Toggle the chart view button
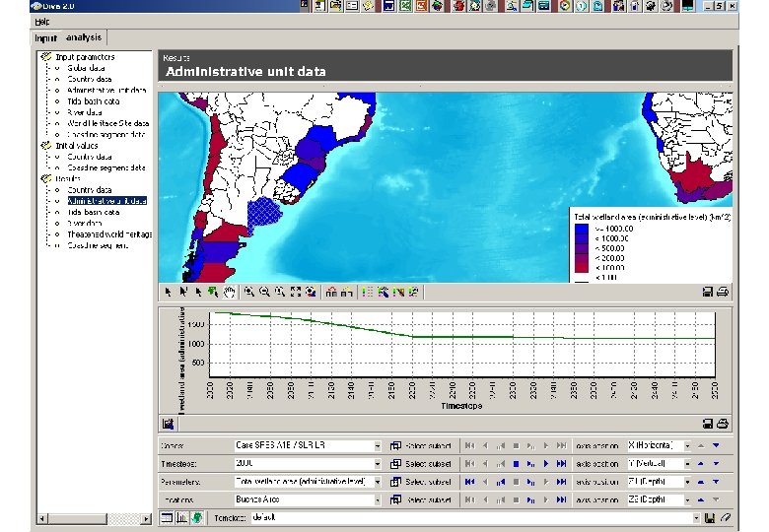 [x=181, y=518]
